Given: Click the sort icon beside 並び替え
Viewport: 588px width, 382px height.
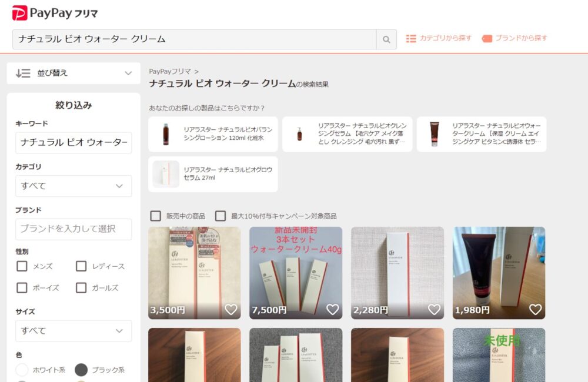Looking at the screenshot, I should [x=23, y=73].
